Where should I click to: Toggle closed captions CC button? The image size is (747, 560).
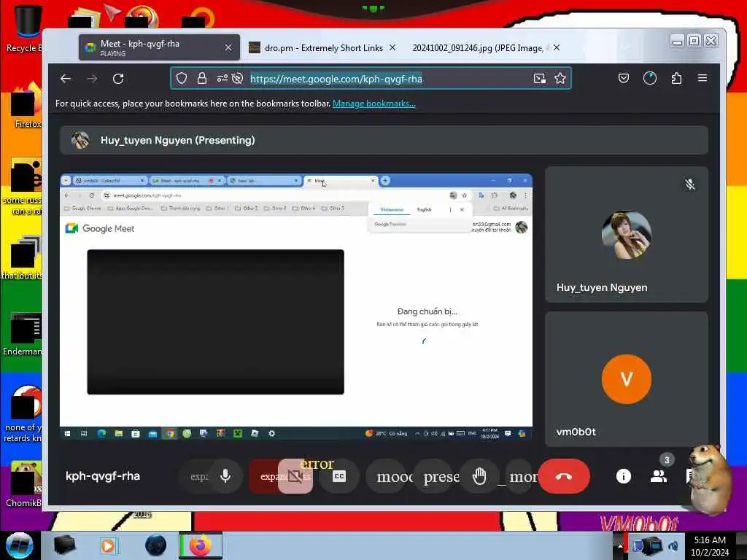tap(338, 475)
